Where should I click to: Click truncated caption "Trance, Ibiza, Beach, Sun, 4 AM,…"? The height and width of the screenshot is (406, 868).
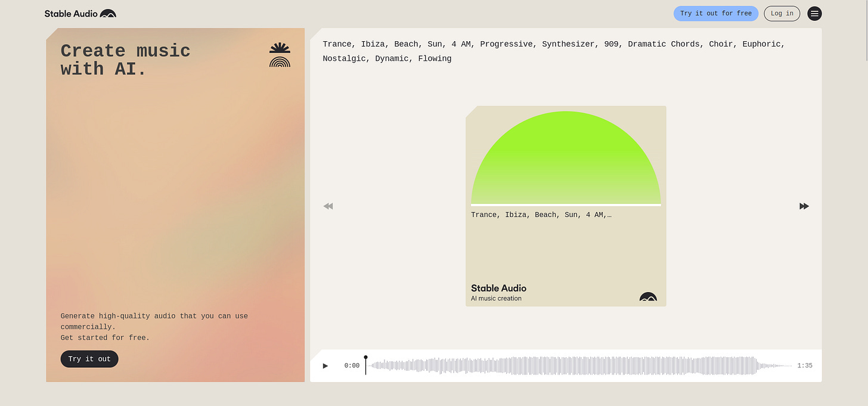[541, 215]
